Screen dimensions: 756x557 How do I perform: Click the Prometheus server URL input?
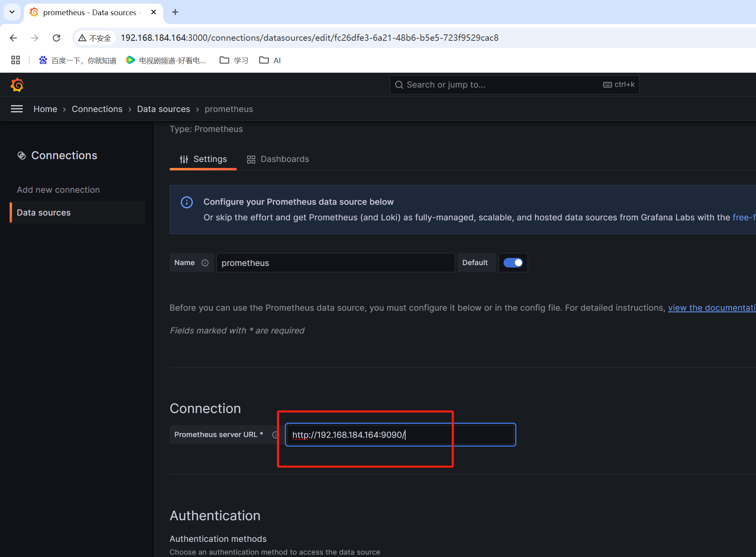tap(400, 435)
